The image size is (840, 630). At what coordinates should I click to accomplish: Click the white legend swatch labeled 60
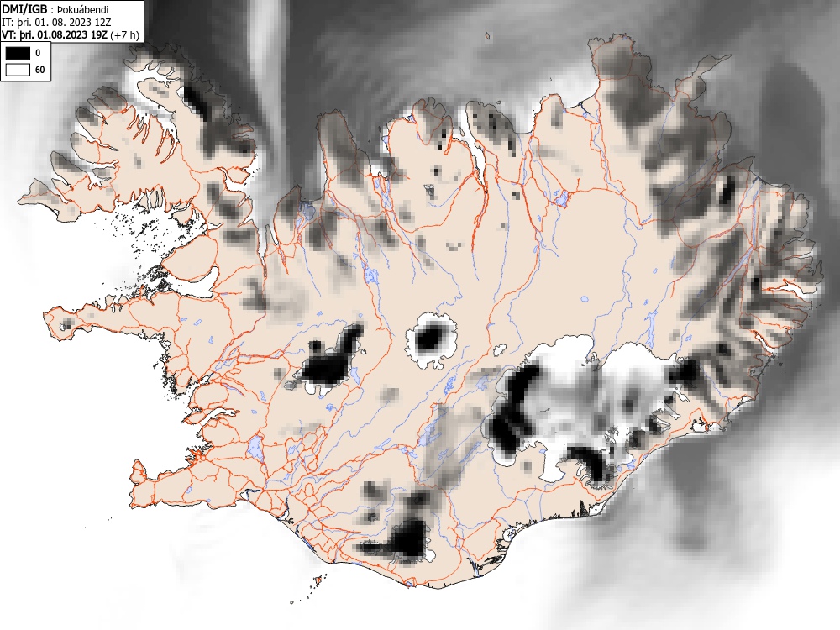coord(18,70)
